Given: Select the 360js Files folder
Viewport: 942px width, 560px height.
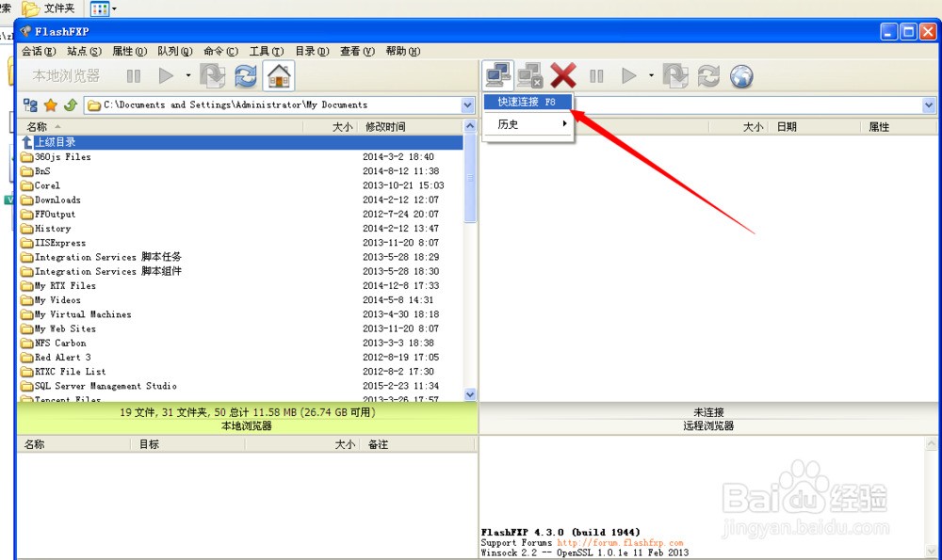Looking at the screenshot, I should [x=62, y=156].
